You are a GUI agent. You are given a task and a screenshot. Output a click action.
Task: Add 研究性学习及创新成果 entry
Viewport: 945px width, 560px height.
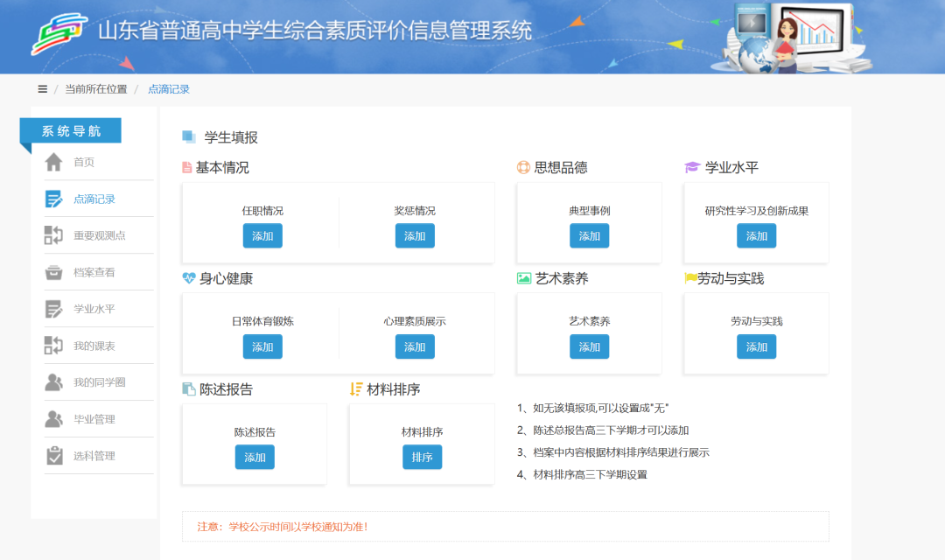coord(757,236)
